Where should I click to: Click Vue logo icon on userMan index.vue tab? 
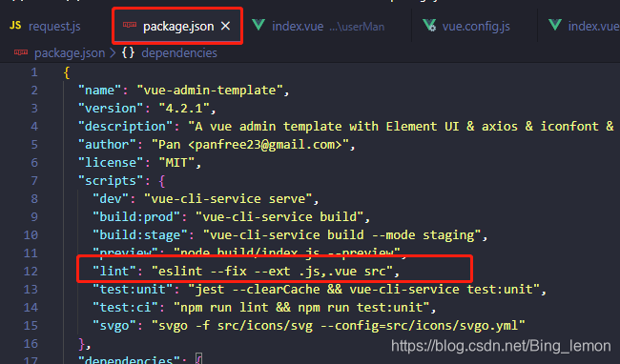tap(258, 26)
